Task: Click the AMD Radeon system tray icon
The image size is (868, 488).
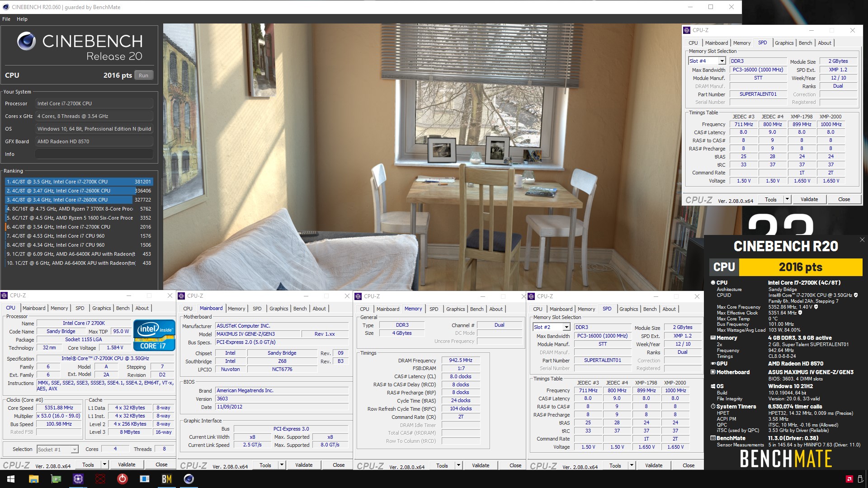Action: click(x=849, y=479)
